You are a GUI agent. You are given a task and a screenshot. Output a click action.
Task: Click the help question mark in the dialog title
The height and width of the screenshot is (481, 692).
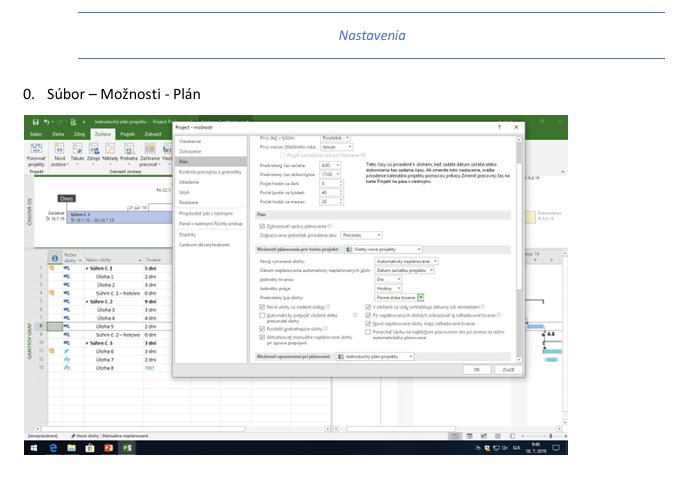coord(500,127)
